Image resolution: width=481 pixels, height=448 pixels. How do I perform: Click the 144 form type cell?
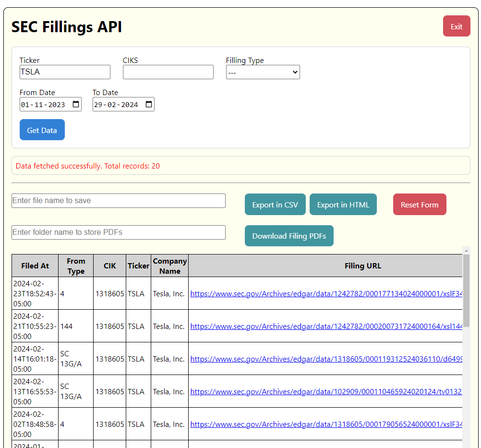click(76, 326)
